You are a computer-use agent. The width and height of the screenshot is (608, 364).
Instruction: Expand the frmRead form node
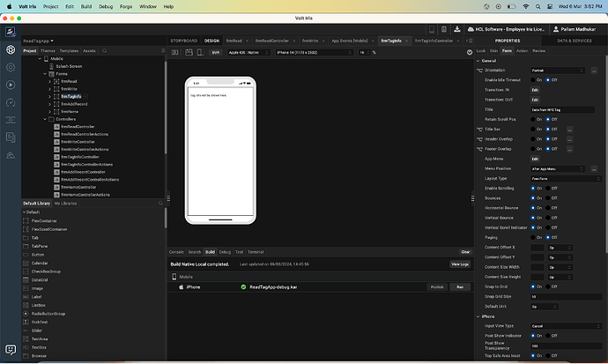pyautogui.click(x=49, y=81)
